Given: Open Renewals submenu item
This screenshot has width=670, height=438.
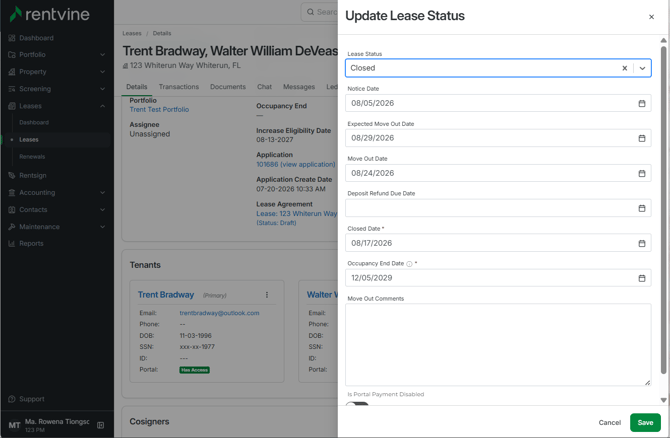Looking at the screenshot, I should click(x=32, y=157).
